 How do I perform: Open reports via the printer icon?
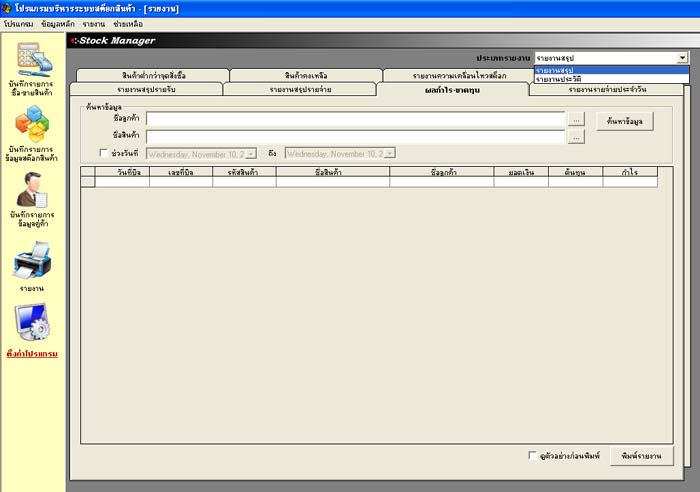point(32,262)
